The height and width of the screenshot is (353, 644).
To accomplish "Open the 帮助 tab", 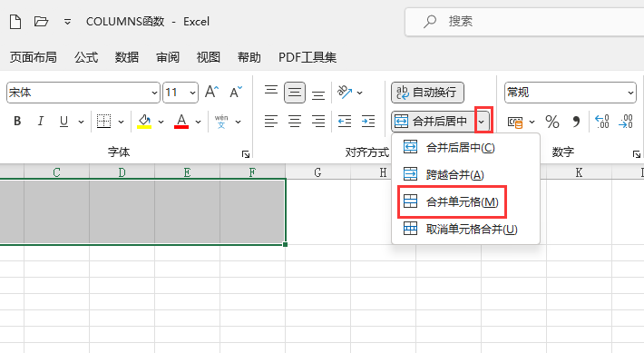I will (x=249, y=57).
